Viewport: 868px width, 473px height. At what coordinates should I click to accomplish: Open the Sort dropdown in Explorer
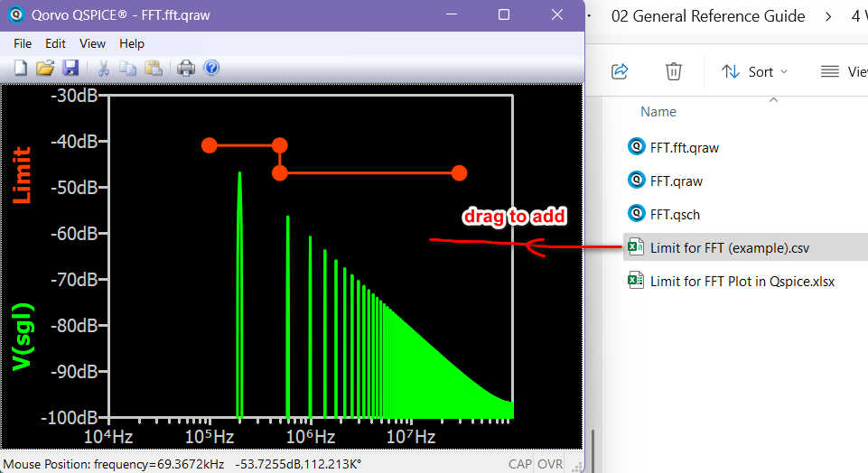[x=755, y=71]
